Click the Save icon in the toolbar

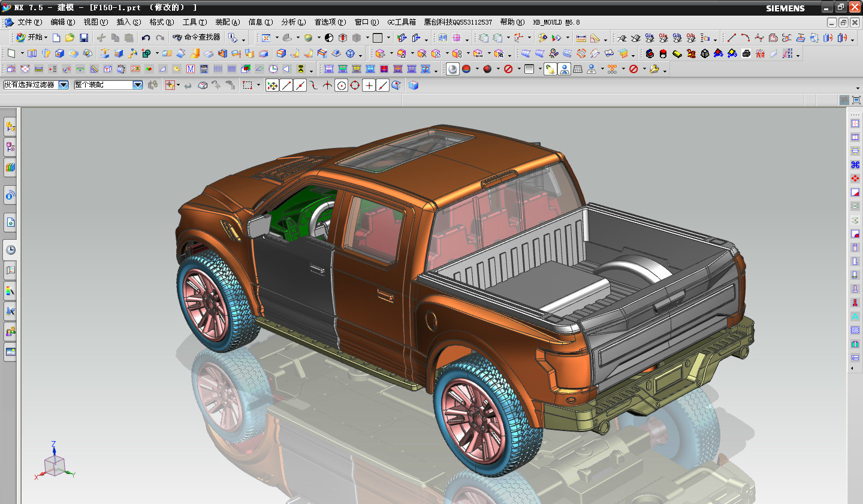tap(84, 38)
